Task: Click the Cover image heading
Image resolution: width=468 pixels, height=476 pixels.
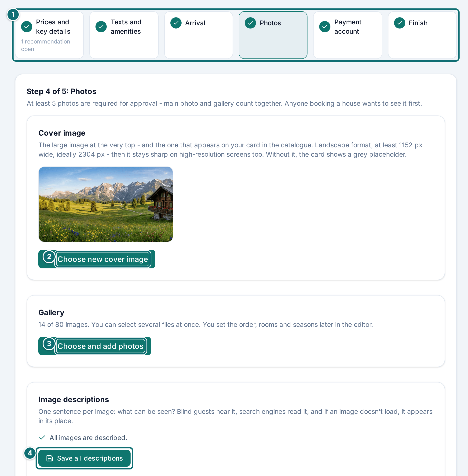Action: coord(62,133)
